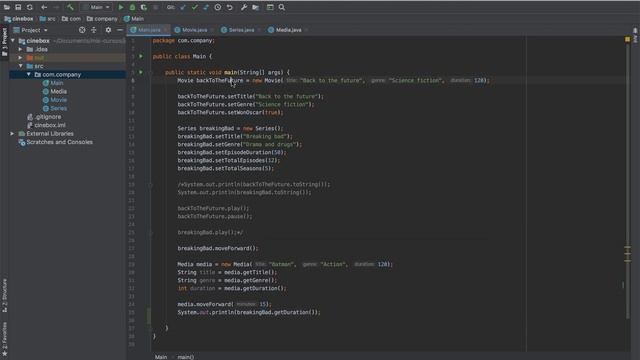Expand the orange out folder

[20, 58]
